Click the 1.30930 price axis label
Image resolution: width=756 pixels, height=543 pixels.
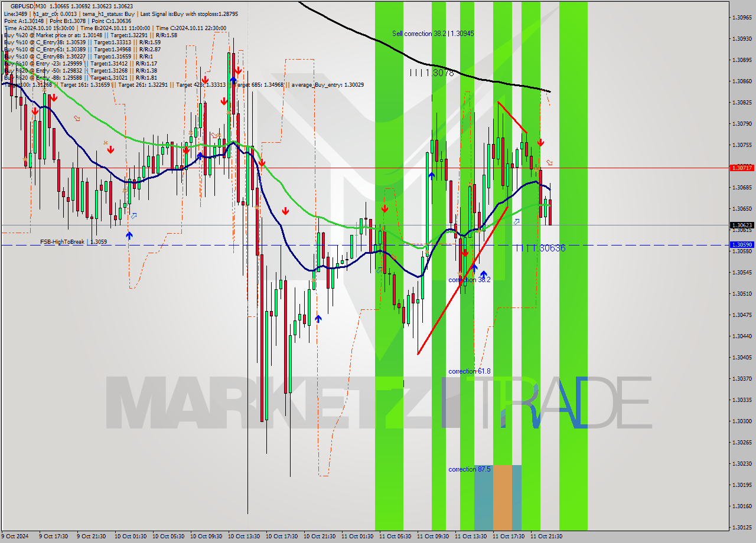point(741,39)
